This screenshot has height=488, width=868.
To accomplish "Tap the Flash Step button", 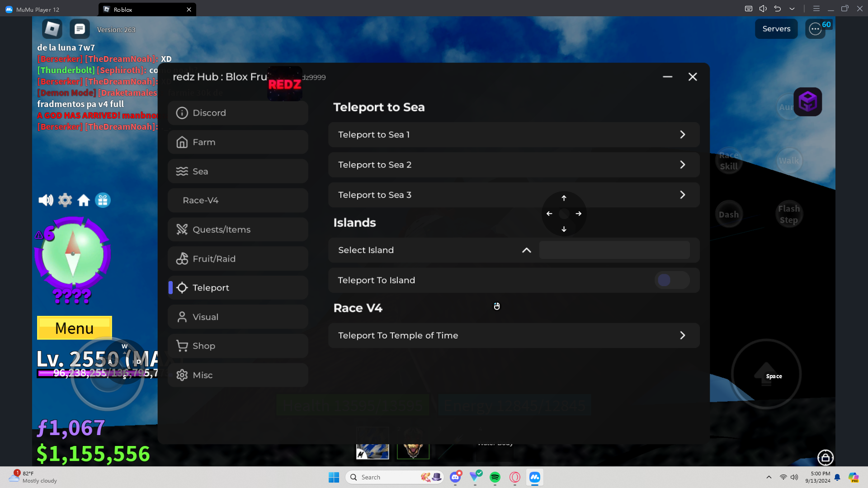I will click(x=789, y=214).
